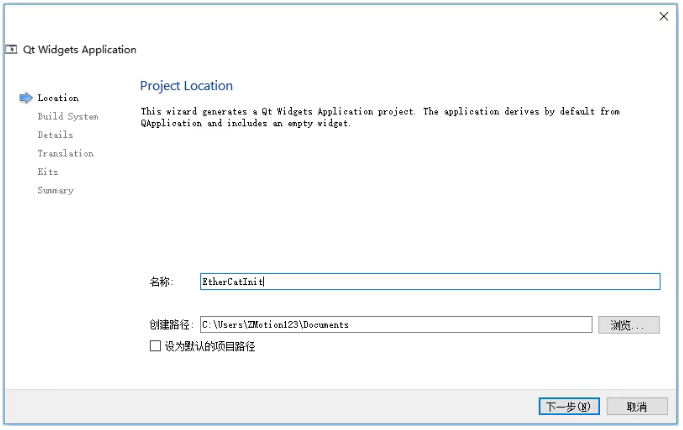
Task: Select the Build System step
Action: click(x=68, y=116)
